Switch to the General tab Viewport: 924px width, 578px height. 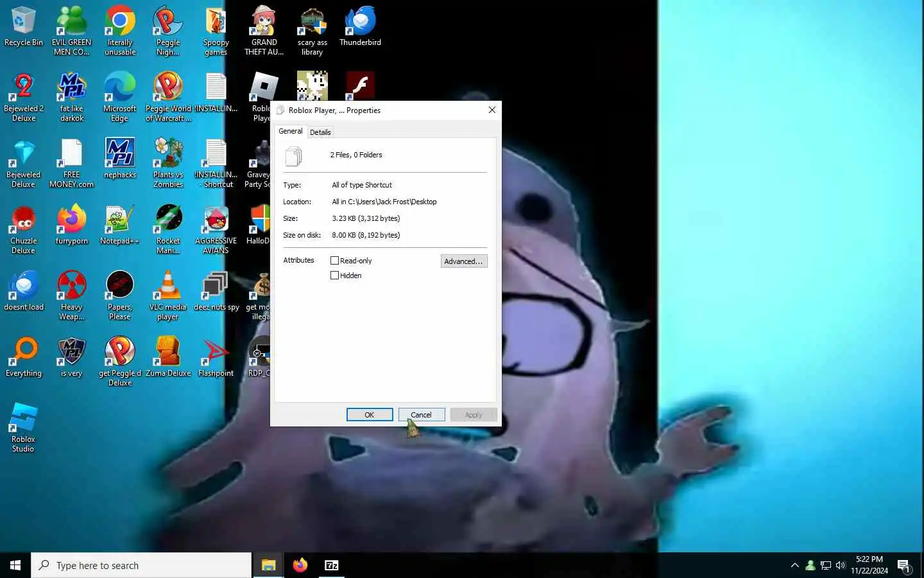coord(291,131)
